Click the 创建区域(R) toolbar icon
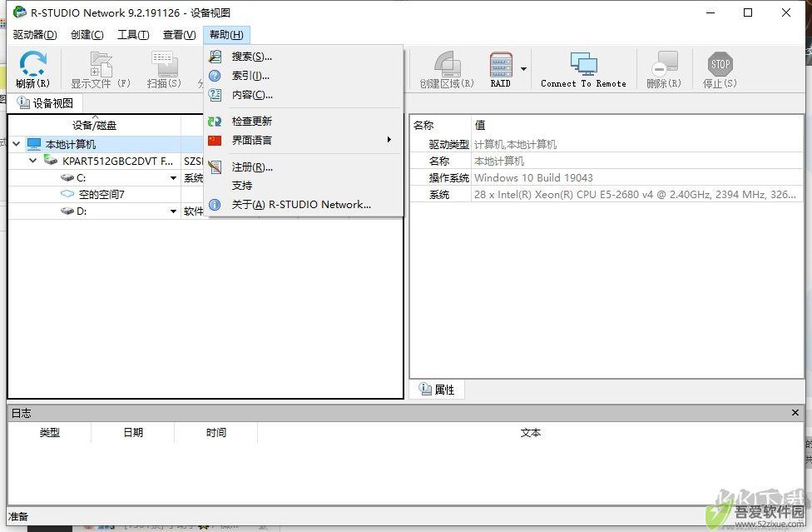 point(447,69)
